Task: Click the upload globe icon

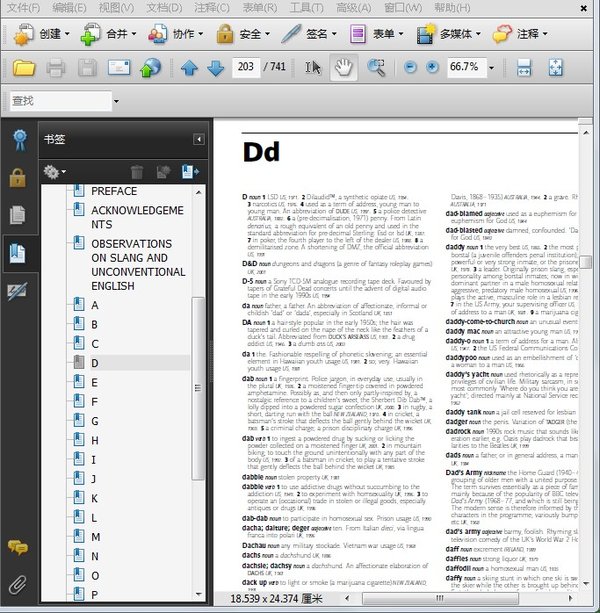Action: pyautogui.click(x=150, y=68)
